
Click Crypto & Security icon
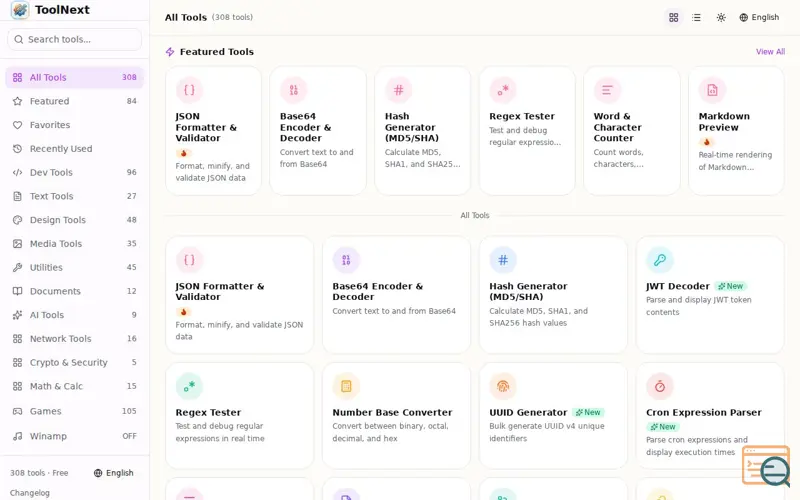point(17,362)
